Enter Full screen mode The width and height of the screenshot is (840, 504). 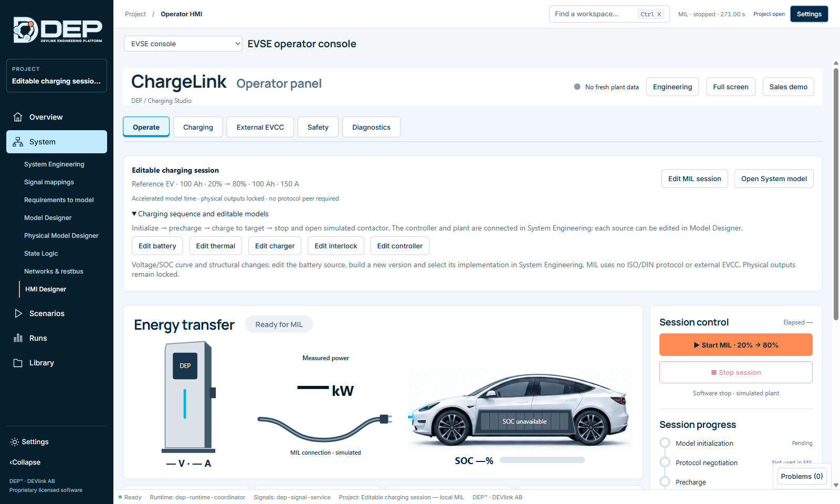(731, 87)
